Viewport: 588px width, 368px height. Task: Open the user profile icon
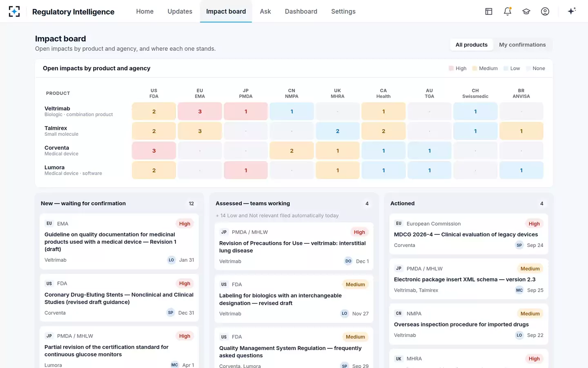tap(545, 11)
